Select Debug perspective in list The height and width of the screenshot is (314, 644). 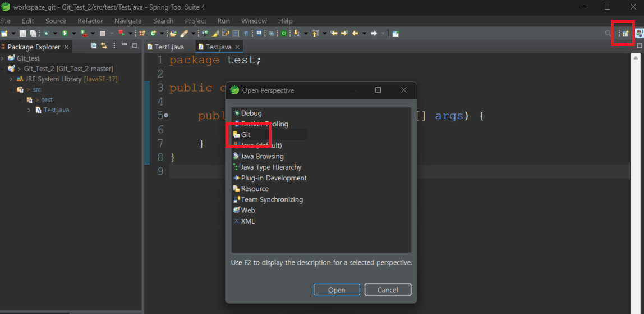[x=247, y=113]
